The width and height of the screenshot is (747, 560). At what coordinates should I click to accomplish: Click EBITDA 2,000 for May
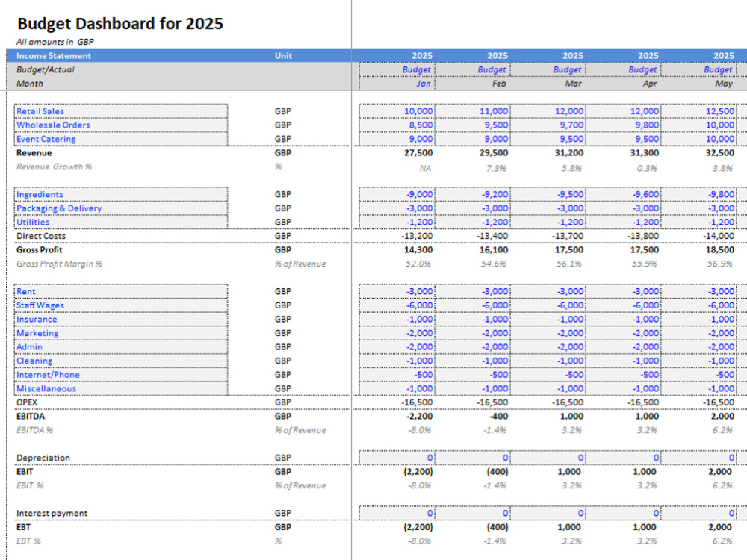click(x=722, y=416)
